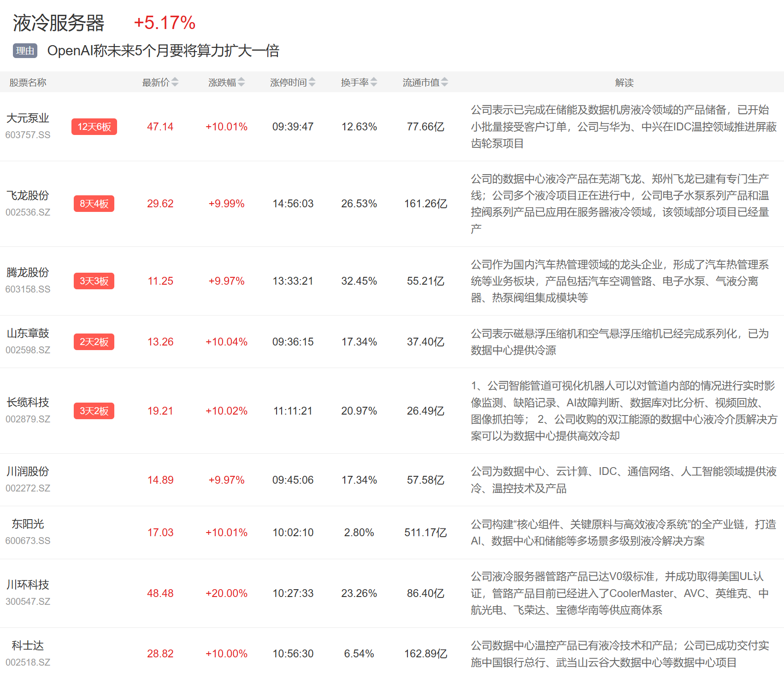This screenshot has height=673, width=784.
Task: Sort the table by 流通市值 arrows
Action: pos(444,82)
